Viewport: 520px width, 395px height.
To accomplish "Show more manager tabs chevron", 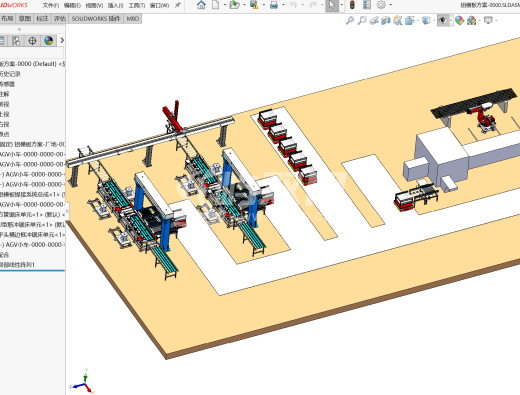I will (62, 41).
